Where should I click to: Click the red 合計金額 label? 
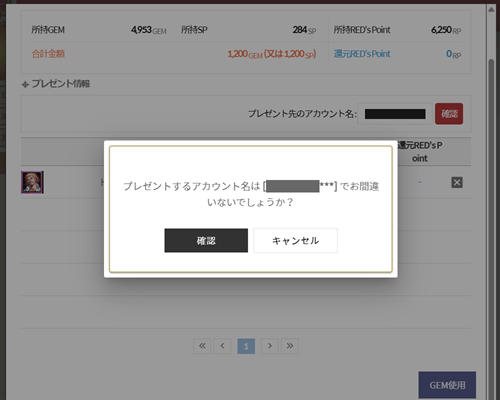[x=48, y=54]
